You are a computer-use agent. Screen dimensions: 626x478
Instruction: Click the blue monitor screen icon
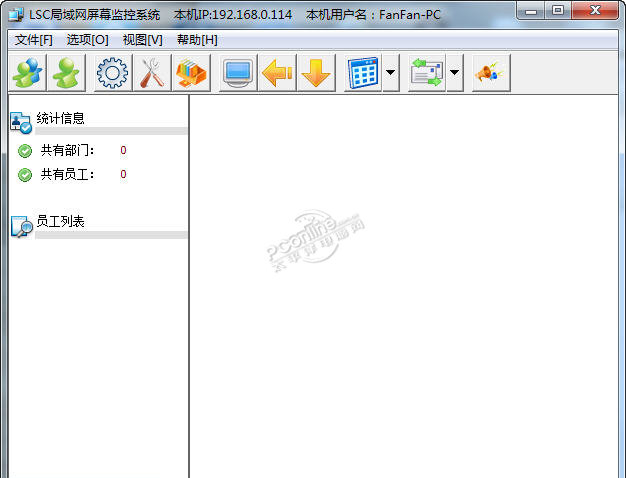pos(238,73)
